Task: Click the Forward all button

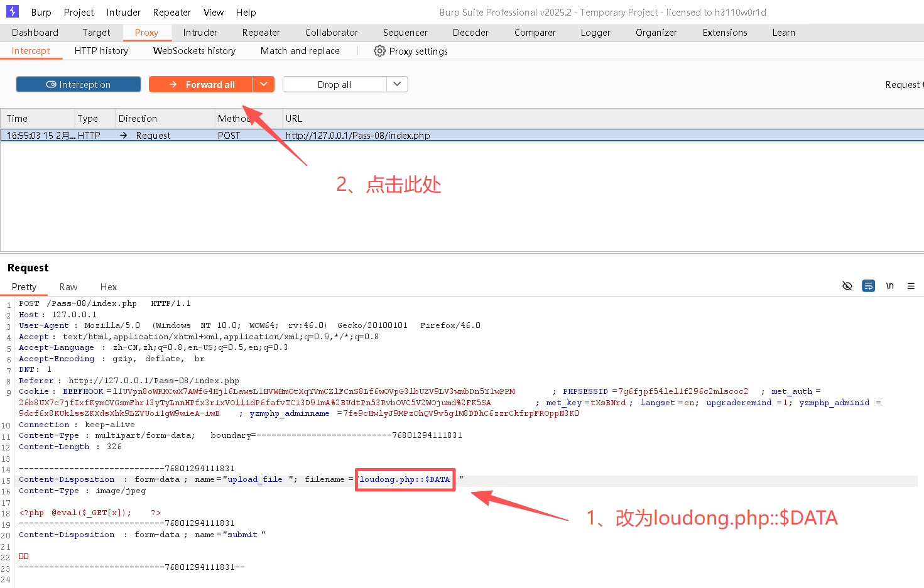Action: point(201,84)
